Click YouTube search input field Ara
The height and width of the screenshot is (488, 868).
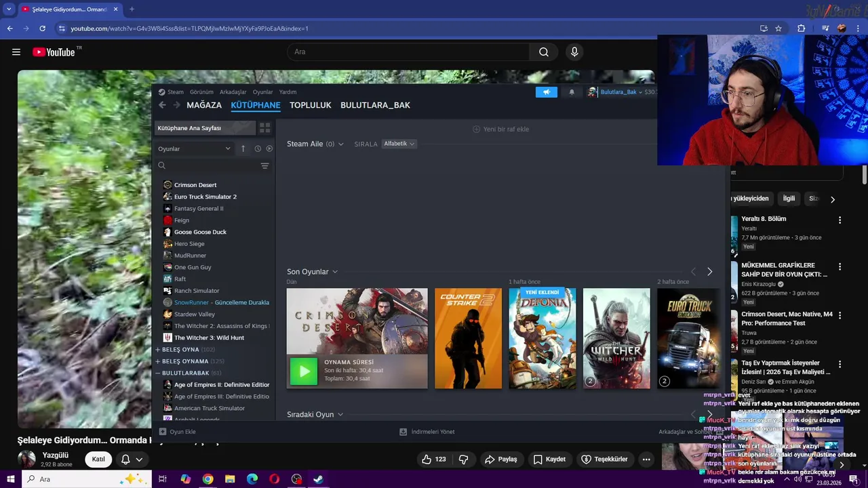[x=408, y=52]
